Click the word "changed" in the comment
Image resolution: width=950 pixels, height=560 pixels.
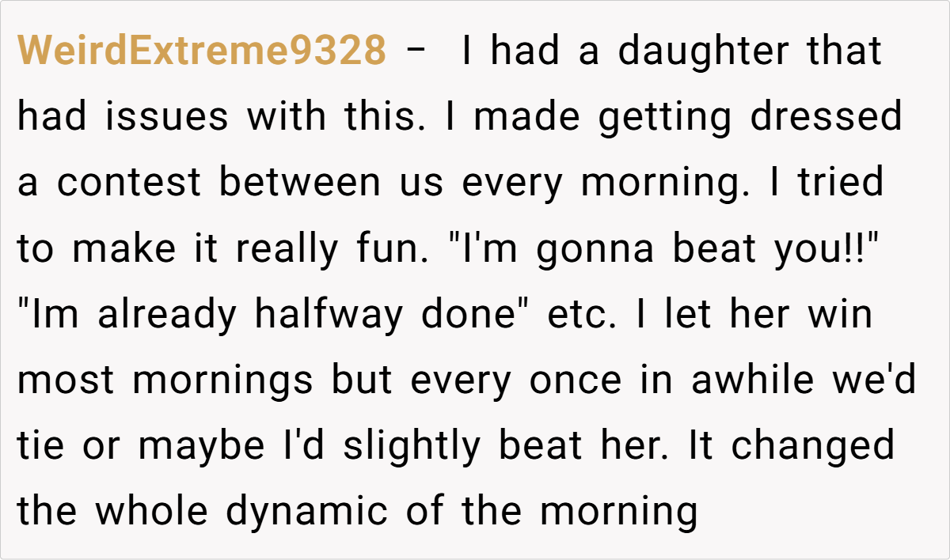812,445
